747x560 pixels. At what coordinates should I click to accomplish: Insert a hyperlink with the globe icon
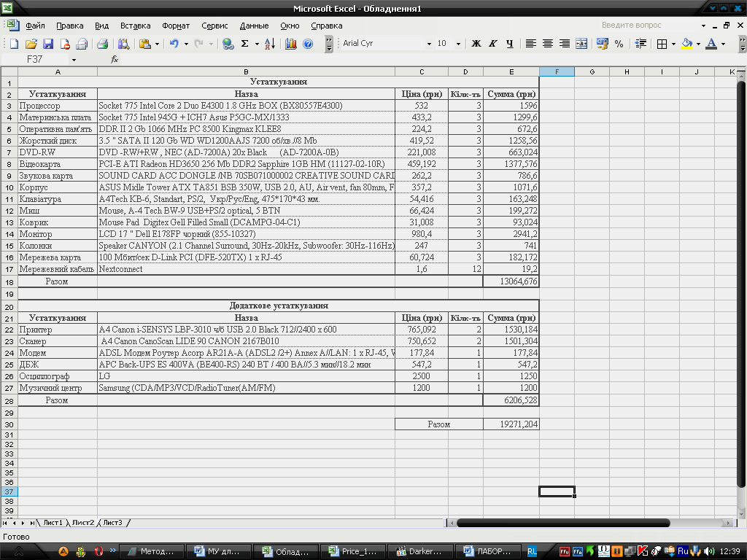(x=228, y=44)
